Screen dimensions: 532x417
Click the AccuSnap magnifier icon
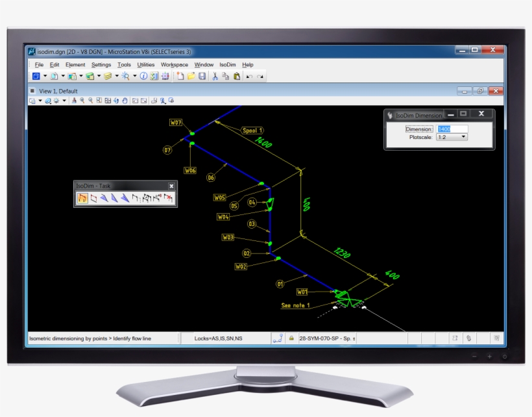coord(125,76)
